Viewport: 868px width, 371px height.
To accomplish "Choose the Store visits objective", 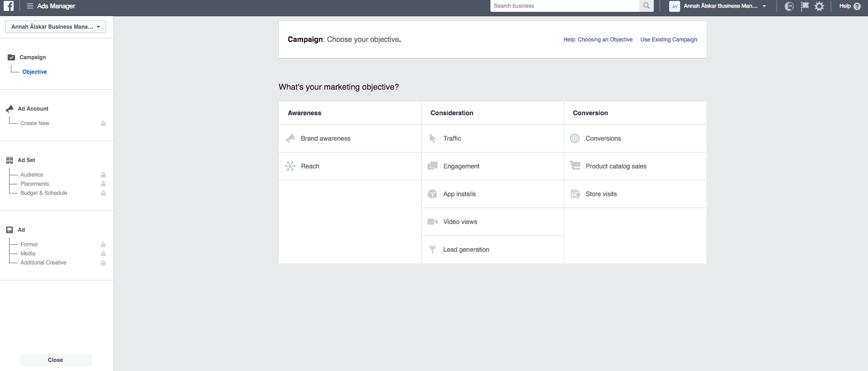I will pos(601,194).
